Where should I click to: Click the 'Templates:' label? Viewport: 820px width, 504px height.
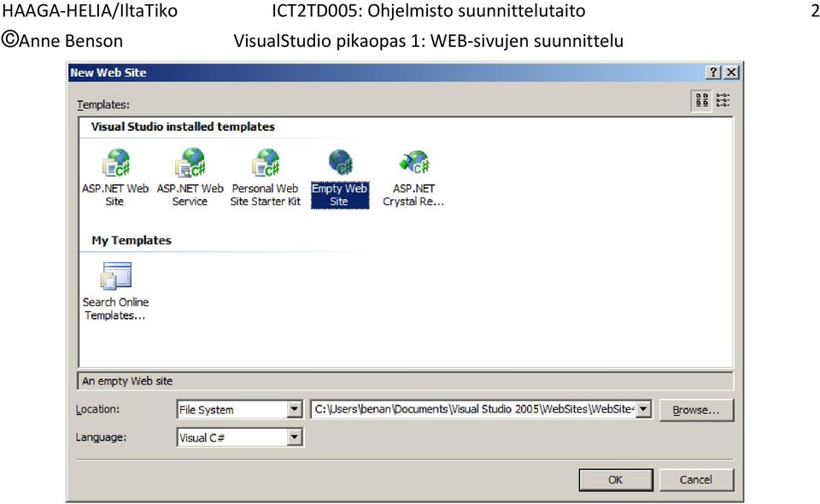103,104
